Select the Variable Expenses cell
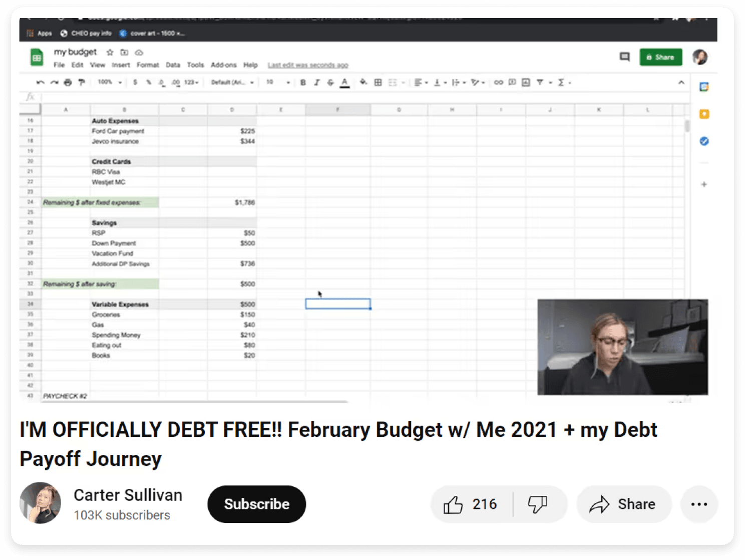This screenshot has height=560, width=745. [x=124, y=304]
